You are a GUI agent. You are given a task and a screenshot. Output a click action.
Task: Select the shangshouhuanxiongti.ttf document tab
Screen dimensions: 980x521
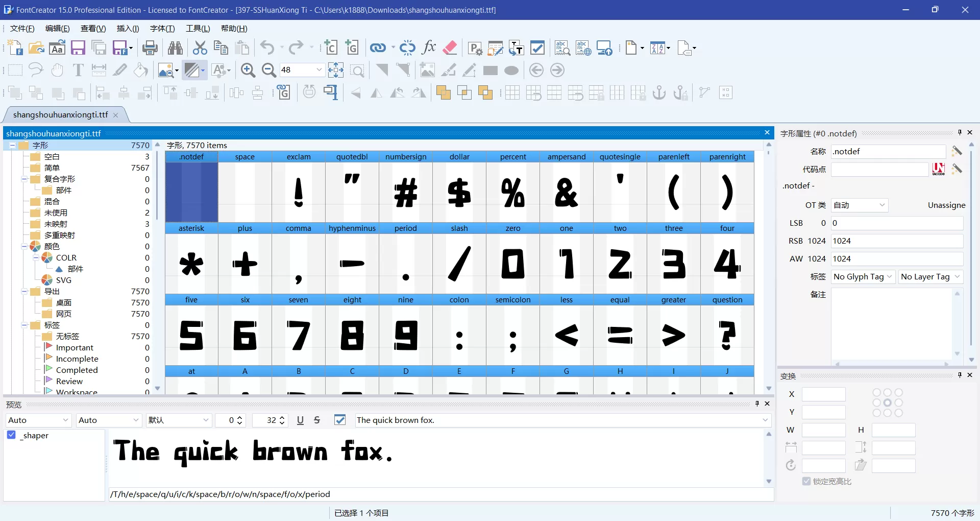(60, 115)
